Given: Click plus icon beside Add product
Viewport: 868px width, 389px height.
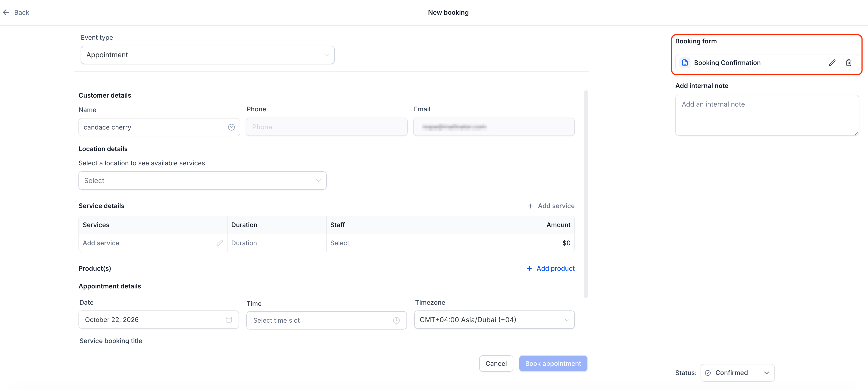Looking at the screenshot, I should 529,268.
